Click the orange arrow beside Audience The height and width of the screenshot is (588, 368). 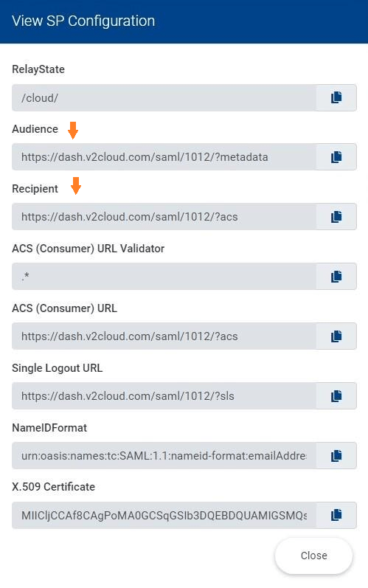73,130
